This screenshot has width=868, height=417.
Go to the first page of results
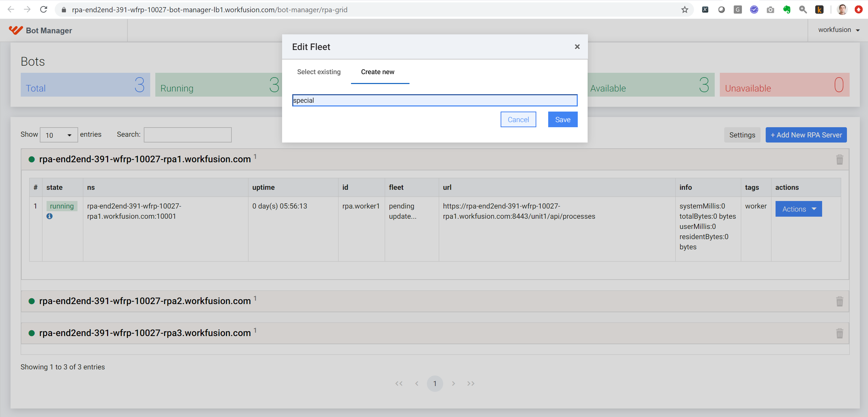point(399,384)
